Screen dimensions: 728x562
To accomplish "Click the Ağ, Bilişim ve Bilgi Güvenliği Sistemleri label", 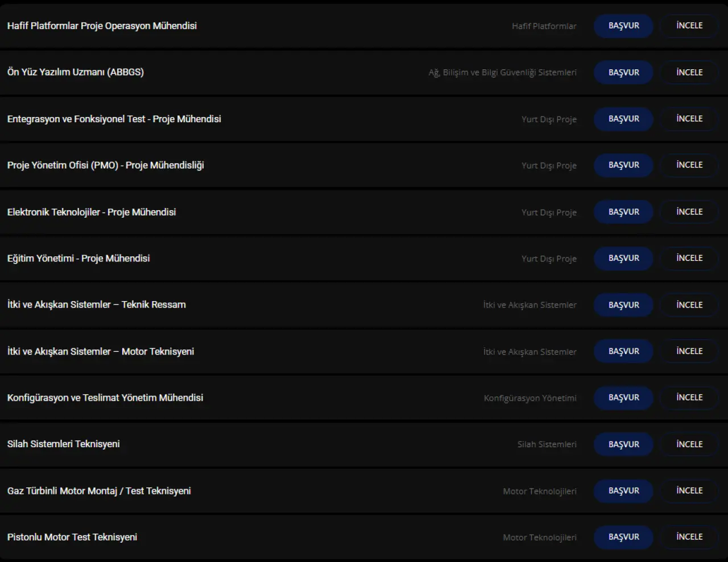I will 502,73.
